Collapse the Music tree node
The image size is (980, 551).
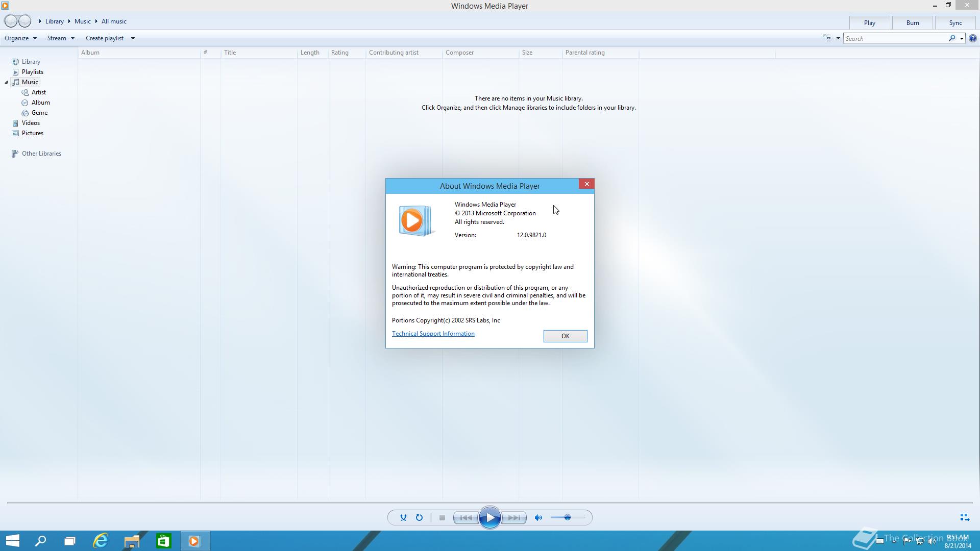tap(6, 83)
